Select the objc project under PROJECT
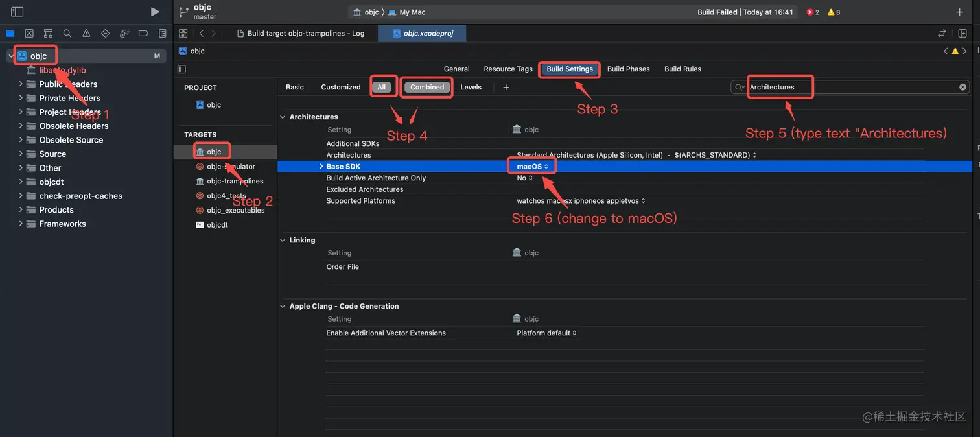The width and height of the screenshot is (980, 437). point(209,105)
